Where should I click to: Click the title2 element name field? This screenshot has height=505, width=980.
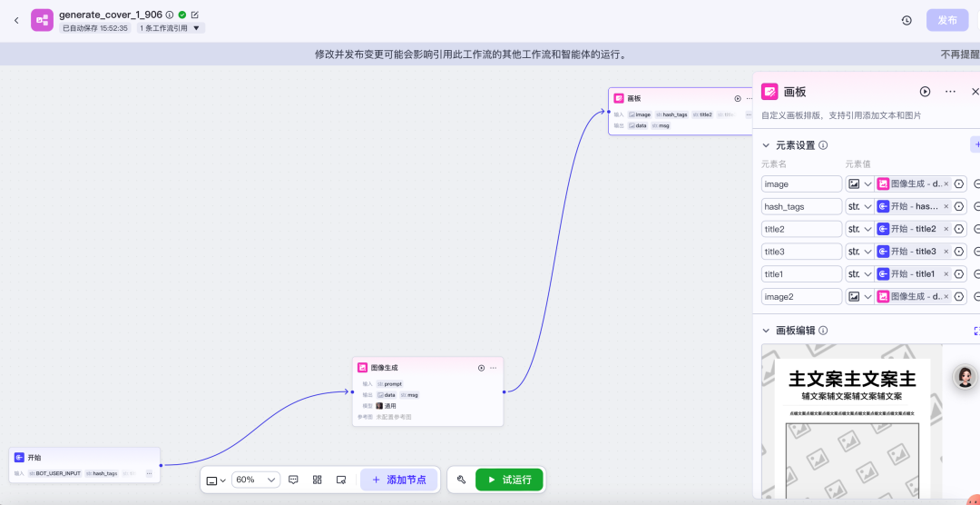coord(801,229)
